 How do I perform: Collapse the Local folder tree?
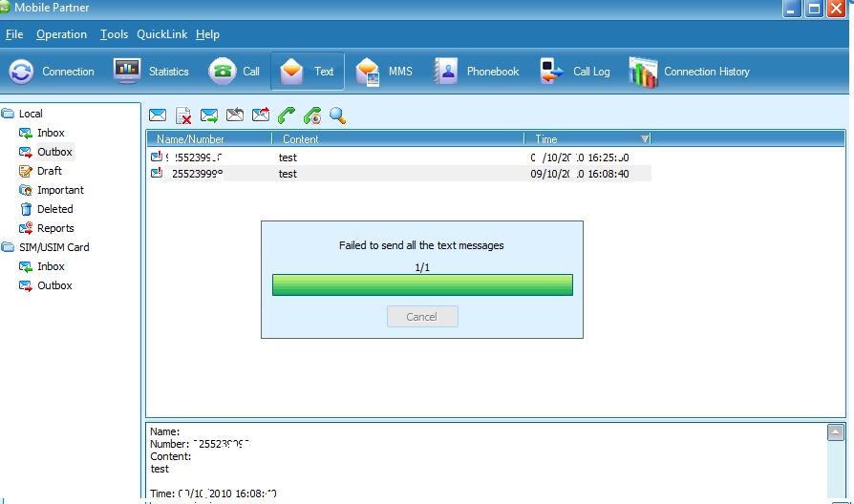[9, 114]
